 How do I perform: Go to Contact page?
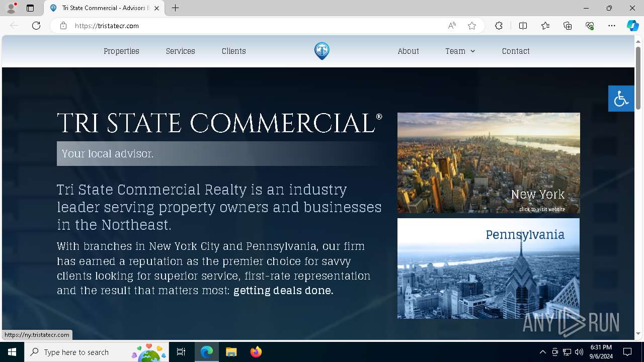point(516,51)
